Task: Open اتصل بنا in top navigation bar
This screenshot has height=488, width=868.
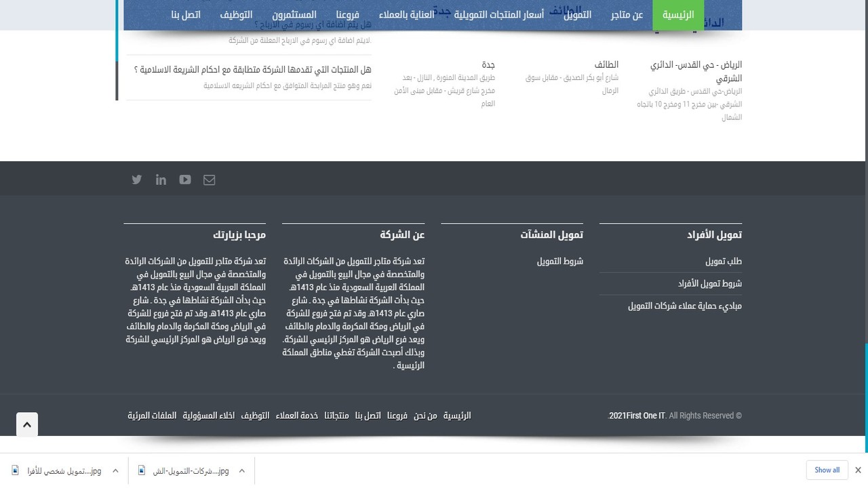Action: 186,14
